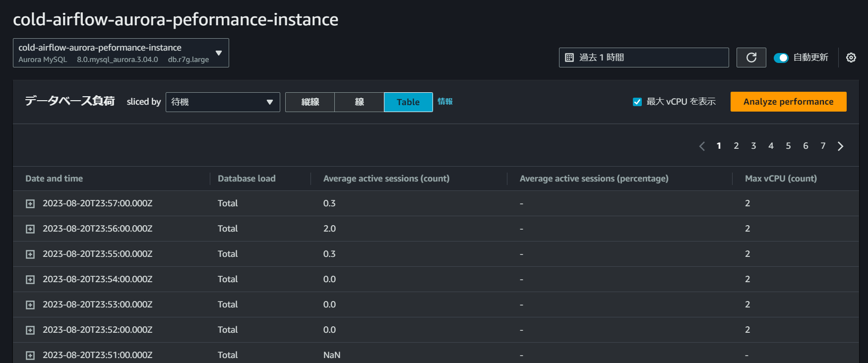Expand the 23:51:00 row

point(30,356)
